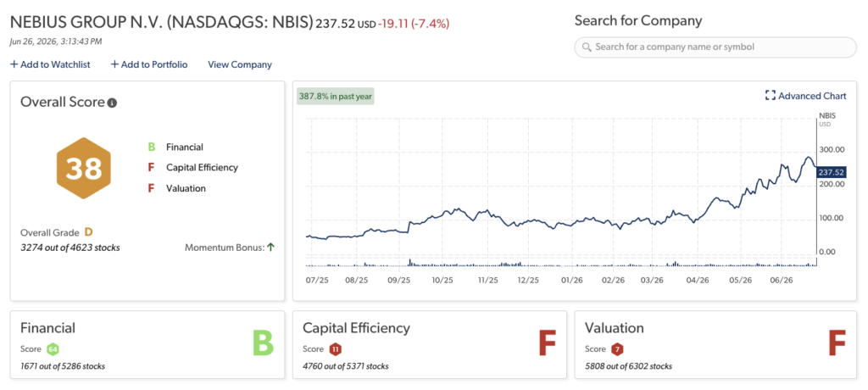Click the 07/25 chart axis label
The height and width of the screenshot is (390, 868).
point(317,281)
